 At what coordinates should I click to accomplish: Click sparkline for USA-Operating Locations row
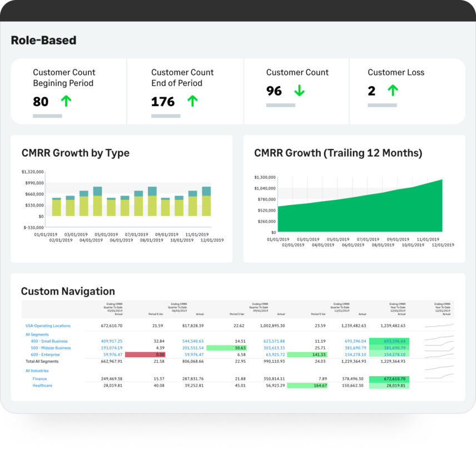click(x=439, y=326)
